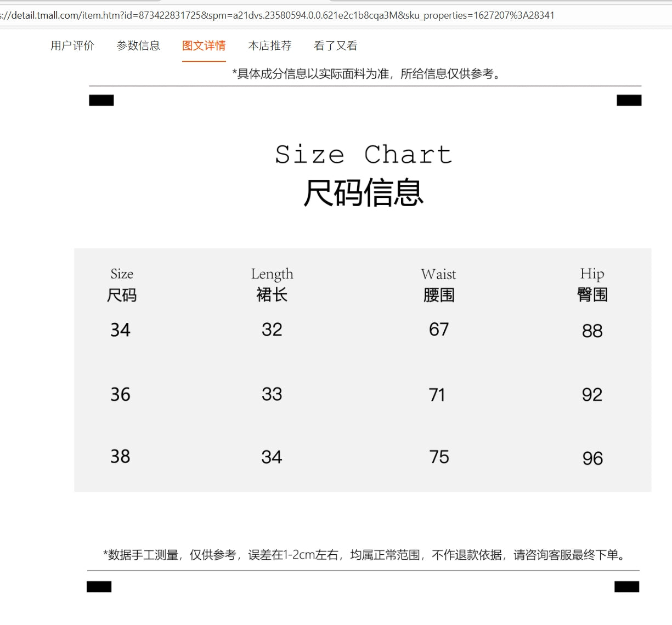Click the measurement disclaimer note below chart
The height and width of the screenshot is (625, 672).
click(x=363, y=555)
